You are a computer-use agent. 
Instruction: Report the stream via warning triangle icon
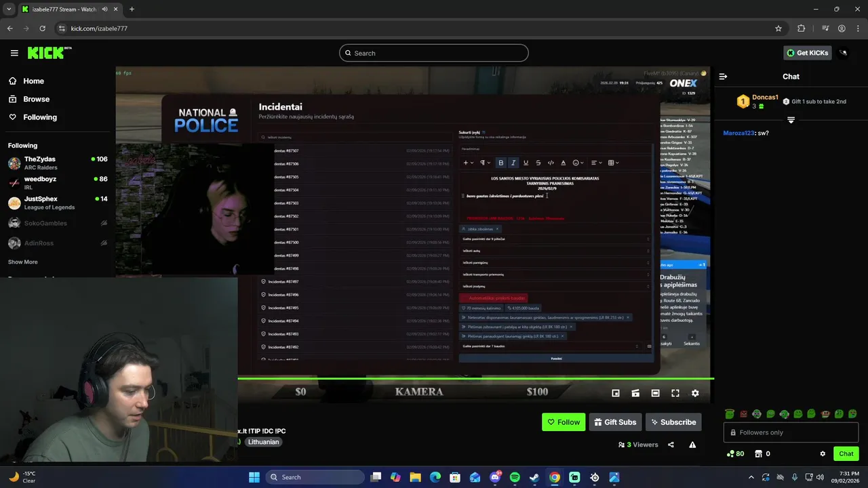(692, 445)
